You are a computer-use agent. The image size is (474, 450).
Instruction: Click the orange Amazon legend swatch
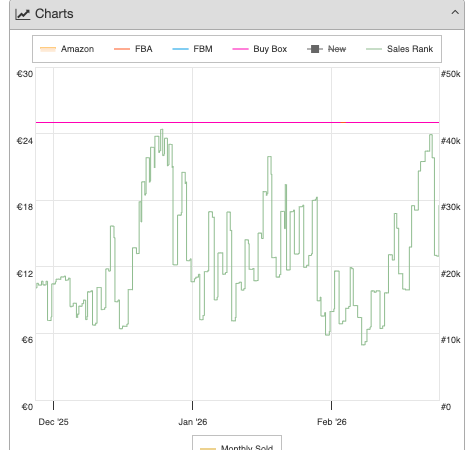48,49
